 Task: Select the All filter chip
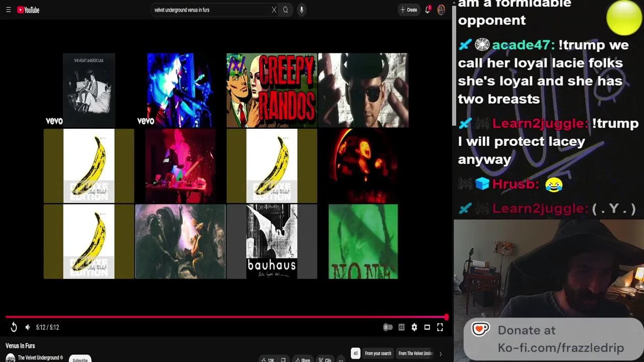(x=355, y=353)
